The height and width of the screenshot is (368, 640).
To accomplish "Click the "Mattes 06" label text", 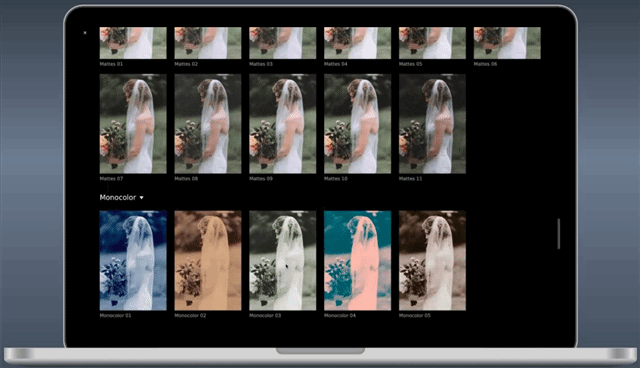I will pos(485,64).
